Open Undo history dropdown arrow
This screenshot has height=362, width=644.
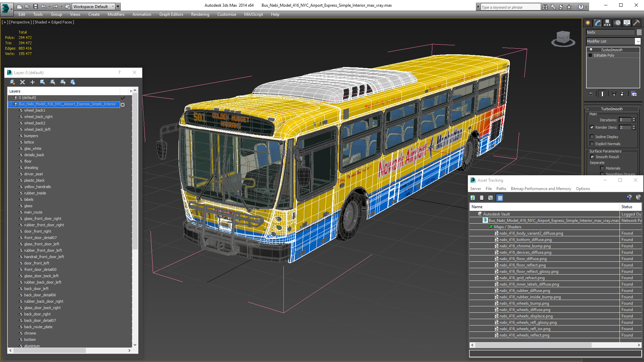tap(49, 6)
